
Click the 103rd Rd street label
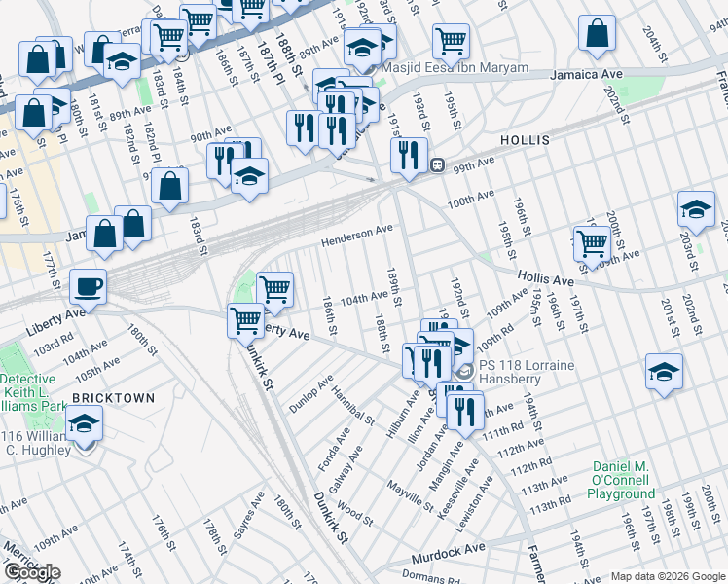[54, 344]
